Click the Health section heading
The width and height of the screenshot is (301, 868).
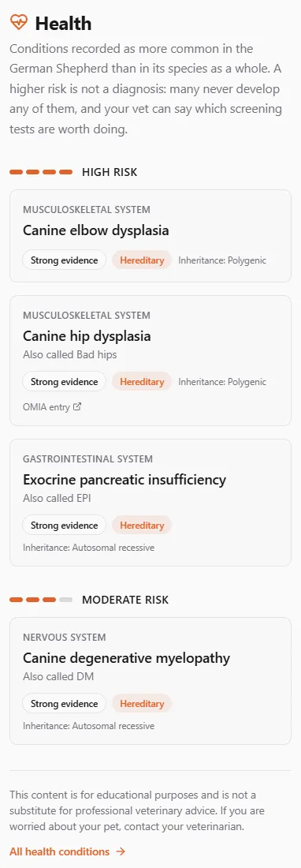pos(64,24)
